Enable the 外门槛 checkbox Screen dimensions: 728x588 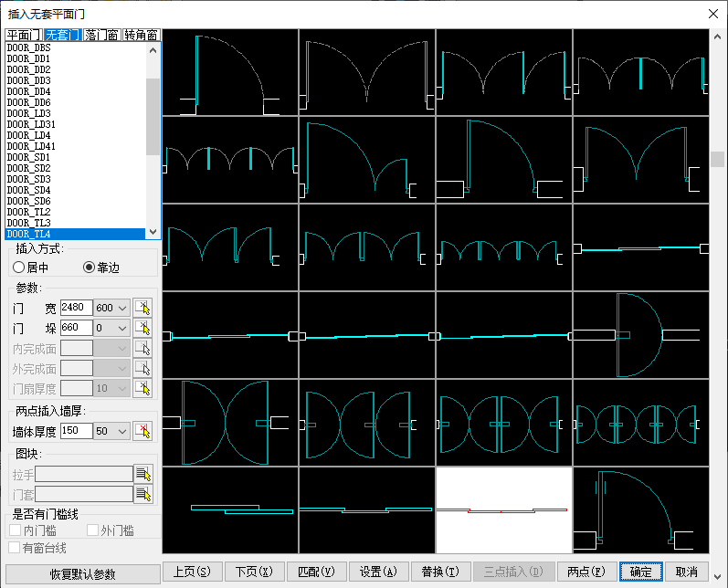92,530
